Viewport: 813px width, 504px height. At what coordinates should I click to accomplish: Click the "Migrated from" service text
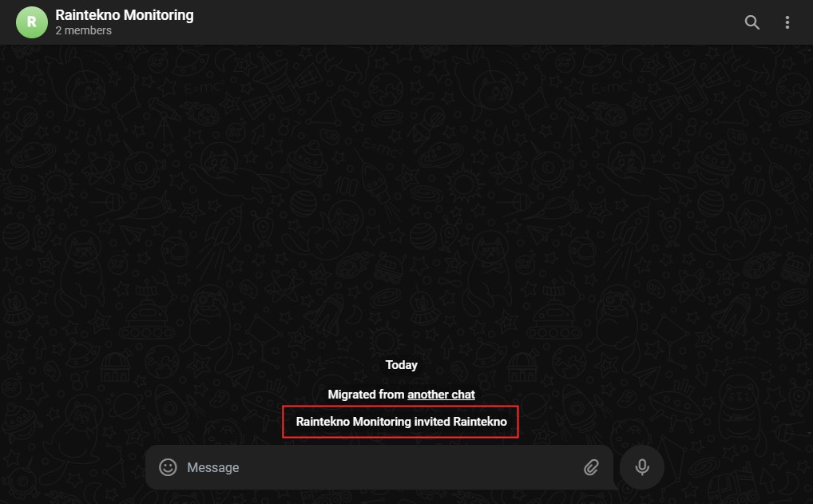point(366,395)
